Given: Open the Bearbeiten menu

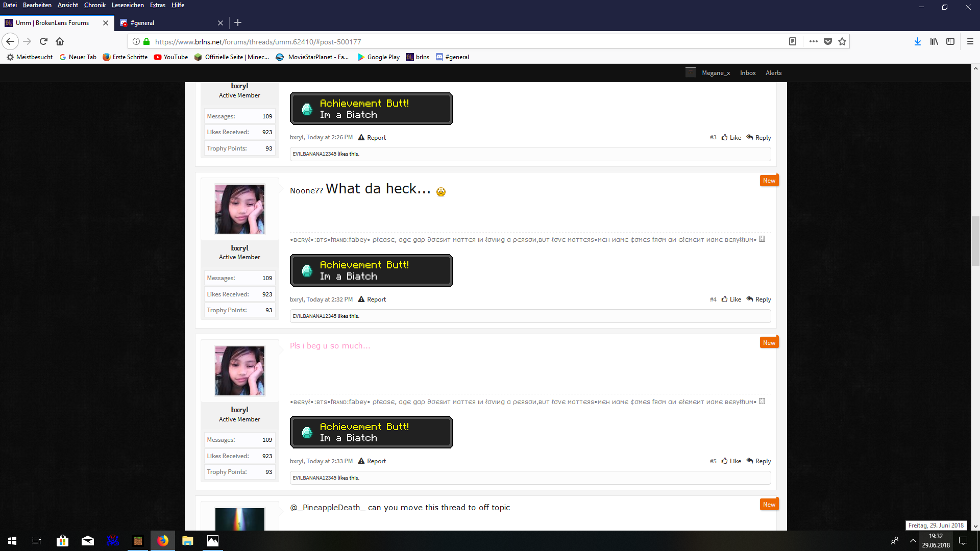Looking at the screenshot, I should click(x=37, y=5).
